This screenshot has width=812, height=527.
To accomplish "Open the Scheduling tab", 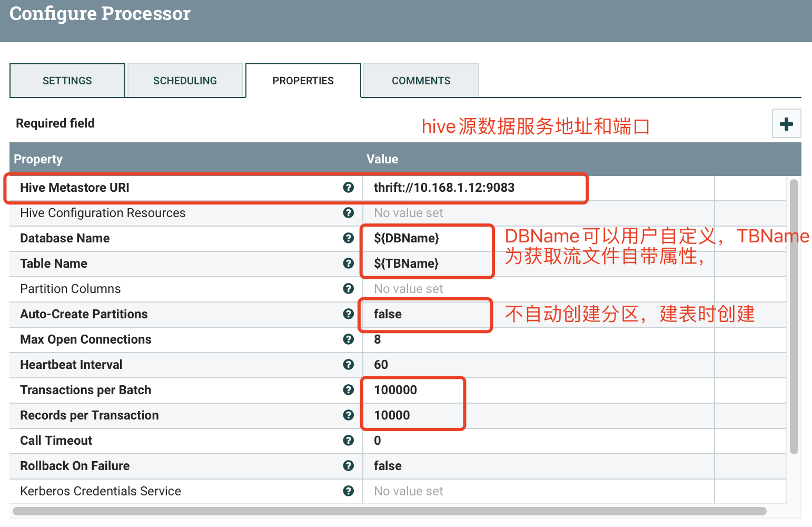I will (x=185, y=81).
